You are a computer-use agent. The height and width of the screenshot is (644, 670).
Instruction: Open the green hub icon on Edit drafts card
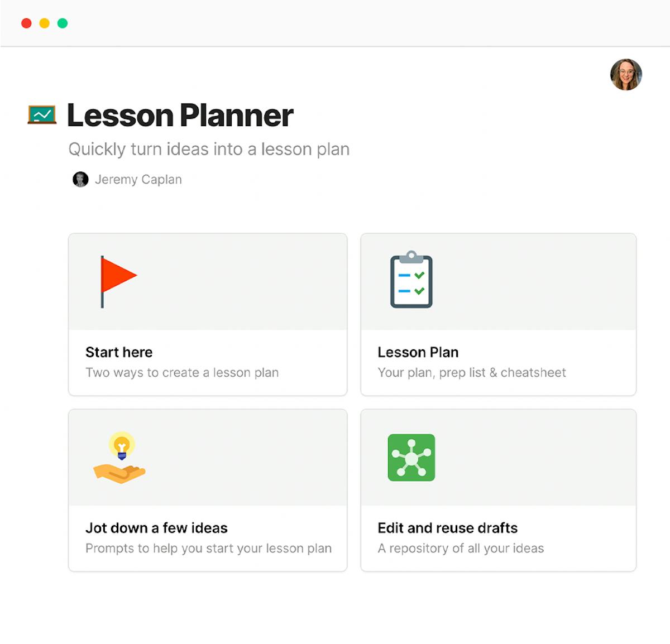pyautogui.click(x=411, y=458)
